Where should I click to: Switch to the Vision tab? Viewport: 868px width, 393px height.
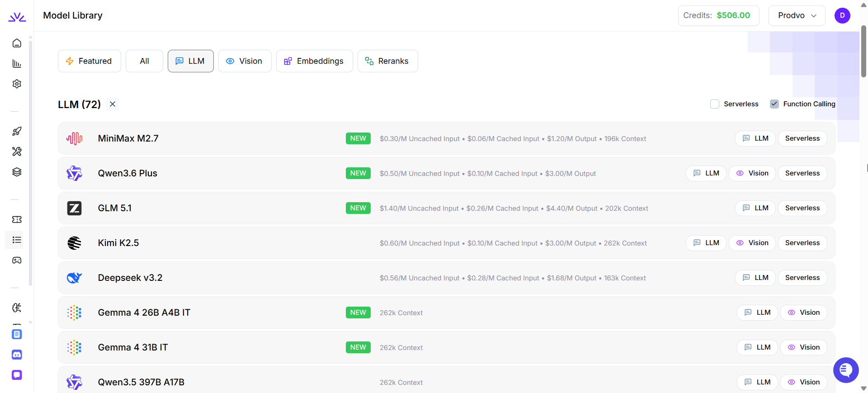tap(245, 61)
